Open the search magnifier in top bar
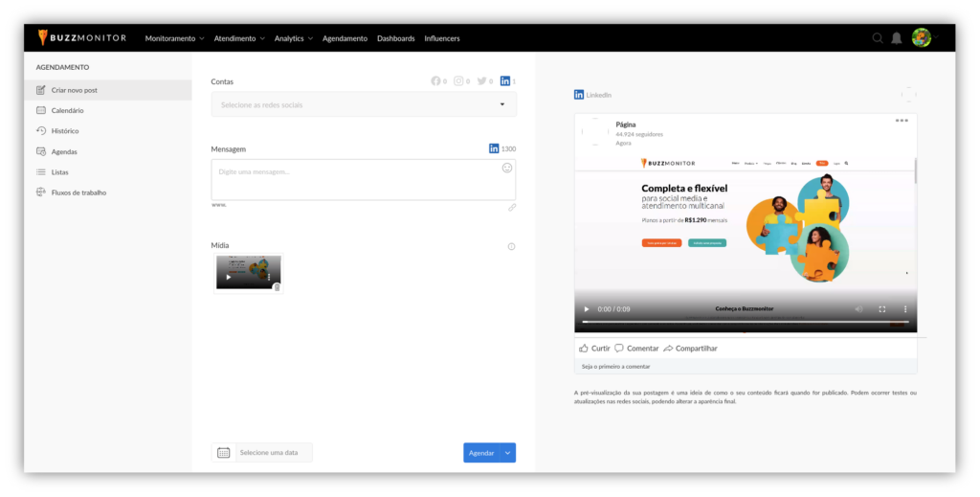 [x=878, y=38]
